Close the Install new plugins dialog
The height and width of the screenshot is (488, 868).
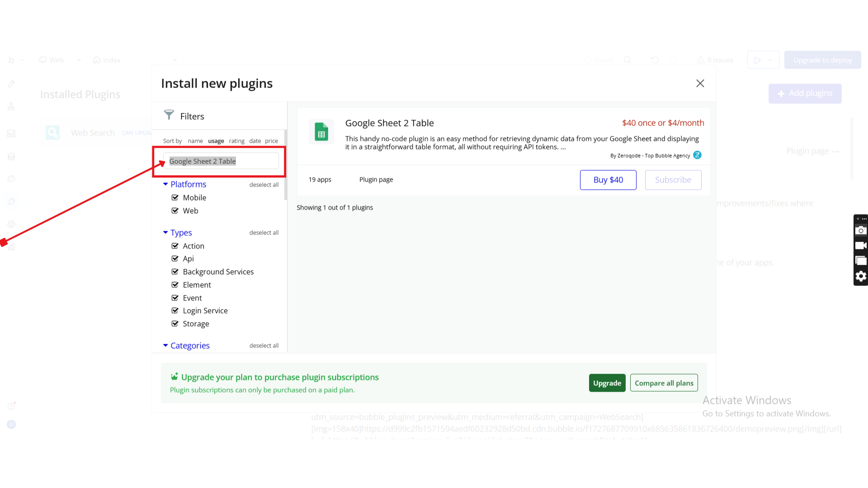tap(700, 83)
